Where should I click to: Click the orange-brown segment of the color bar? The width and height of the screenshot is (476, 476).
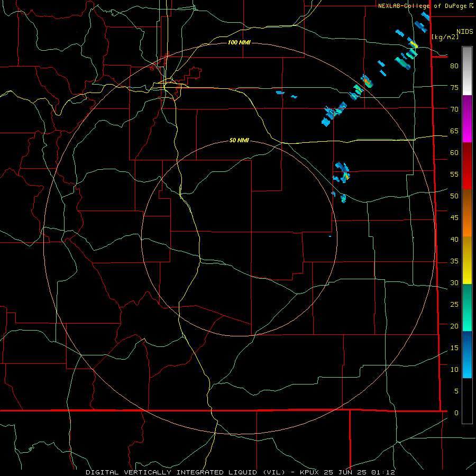(x=467, y=213)
